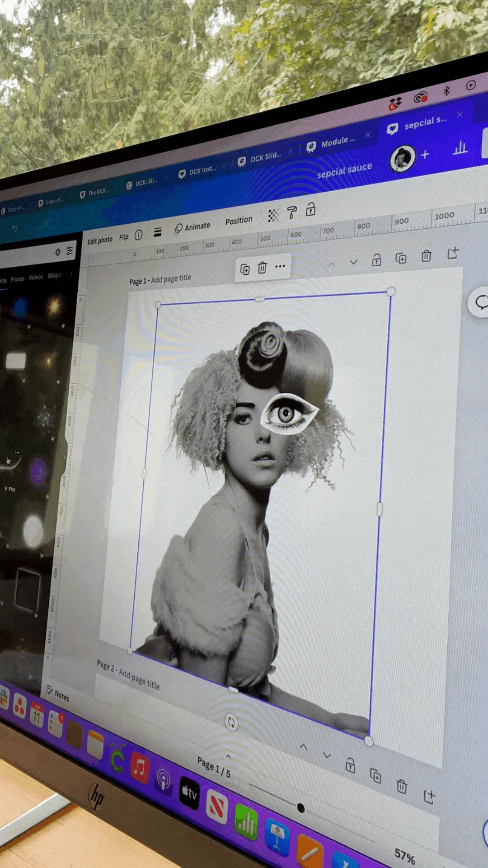Expand the page list chevron above Page 1 / 5
The width and height of the screenshot is (488, 868).
(228, 756)
